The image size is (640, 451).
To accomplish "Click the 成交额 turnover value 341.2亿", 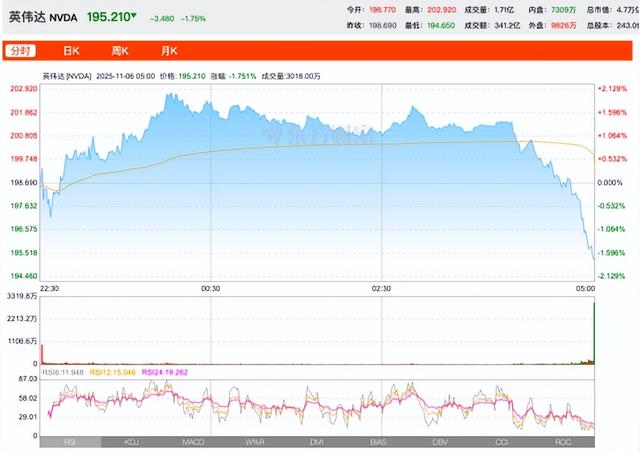I will (507, 25).
